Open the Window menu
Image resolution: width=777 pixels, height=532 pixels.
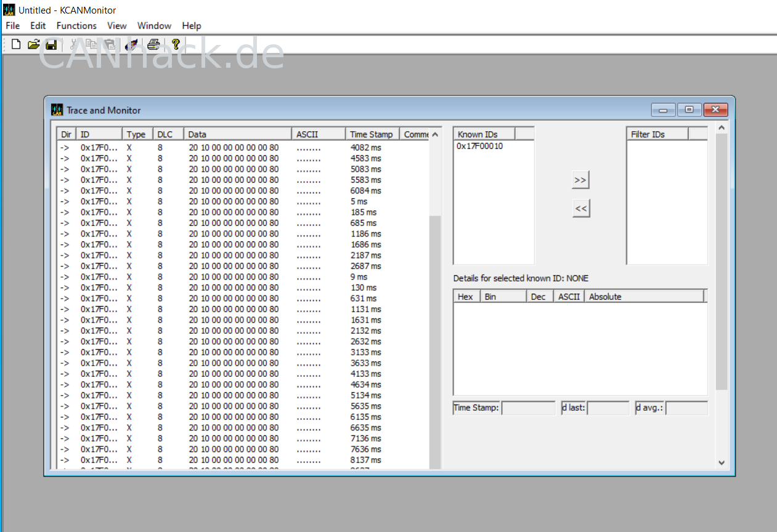click(x=154, y=26)
